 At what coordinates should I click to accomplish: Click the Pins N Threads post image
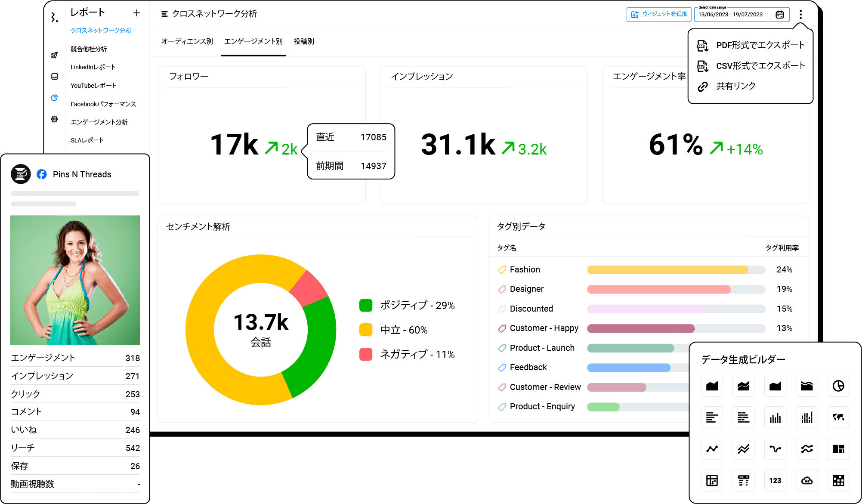(75, 280)
